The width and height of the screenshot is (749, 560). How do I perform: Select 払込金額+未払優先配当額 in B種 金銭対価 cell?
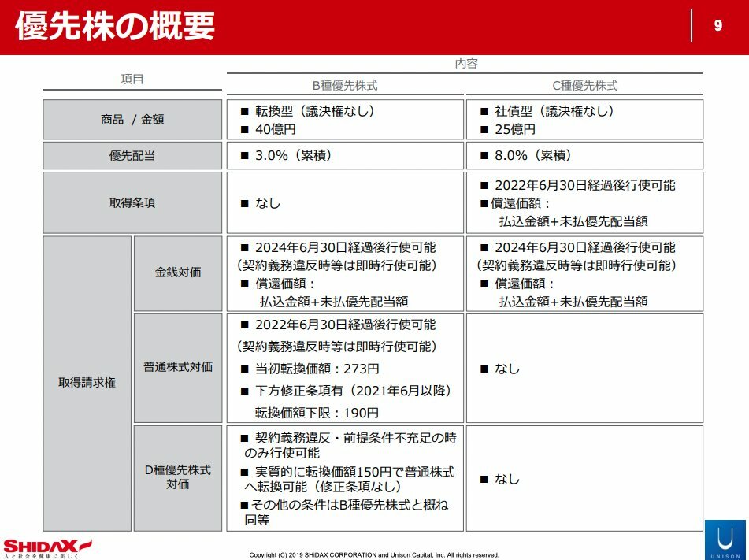(334, 302)
